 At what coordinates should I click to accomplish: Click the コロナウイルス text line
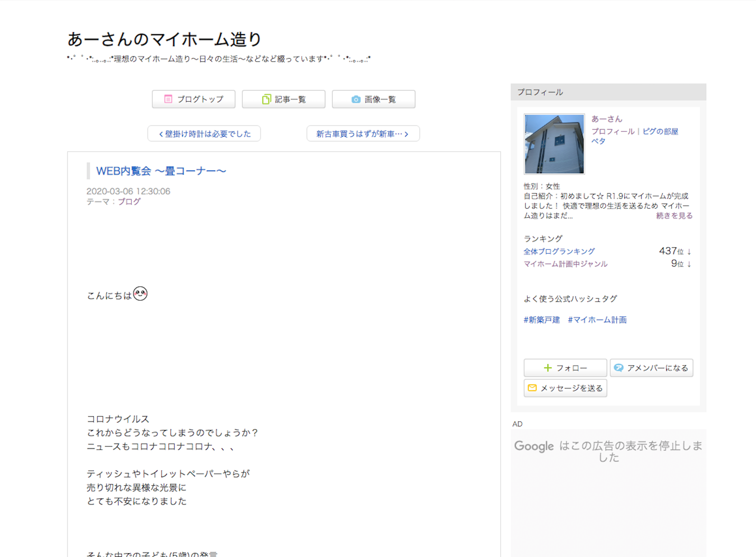(x=118, y=419)
